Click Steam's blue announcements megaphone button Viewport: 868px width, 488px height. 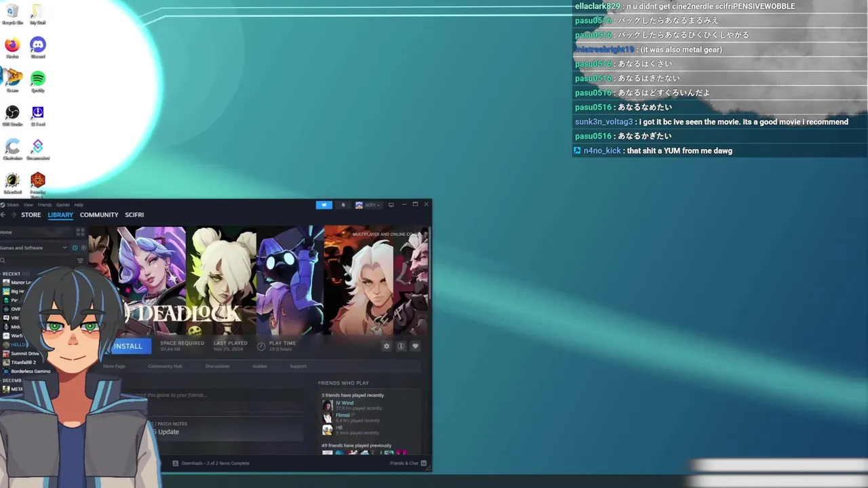pos(323,205)
